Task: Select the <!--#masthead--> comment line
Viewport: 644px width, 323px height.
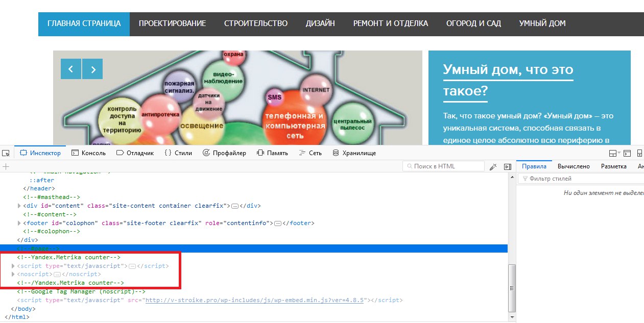Action: (x=51, y=197)
